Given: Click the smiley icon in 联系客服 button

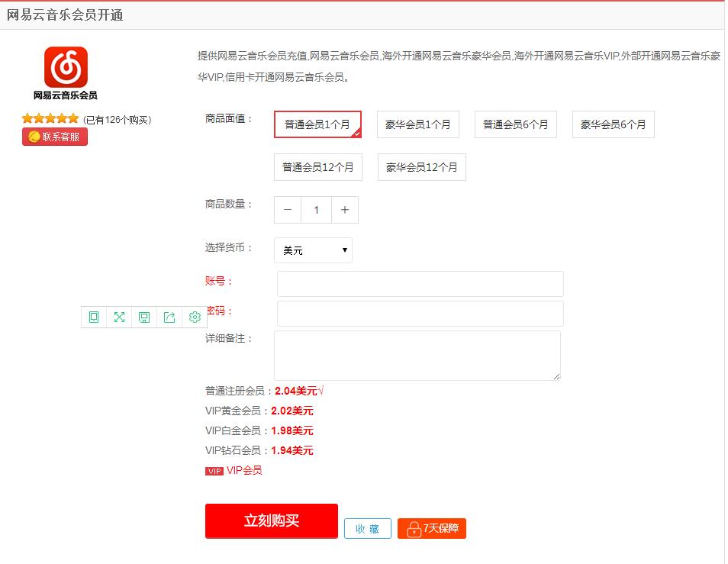Looking at the screenshot, I should [x=34, y=137].
